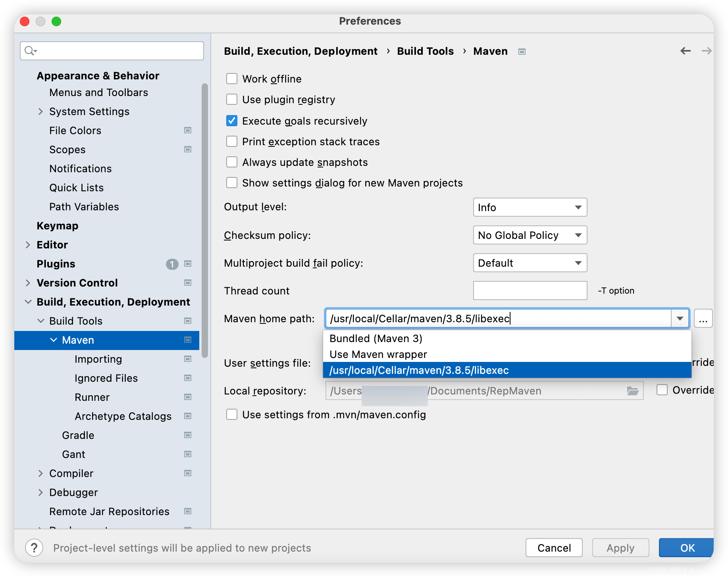Enable Always update snapshots
Viewport: 728px width, 577px height.
[x=232, y=162]
